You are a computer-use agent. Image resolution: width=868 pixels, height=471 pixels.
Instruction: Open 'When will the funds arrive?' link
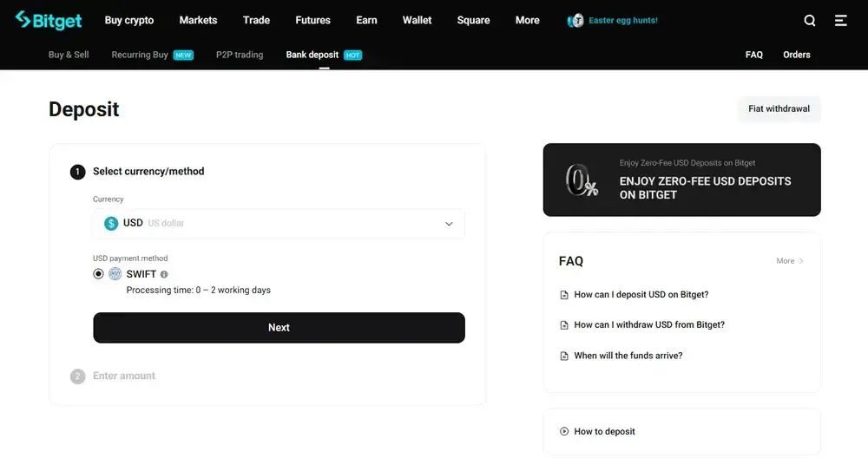pos(628,356)
